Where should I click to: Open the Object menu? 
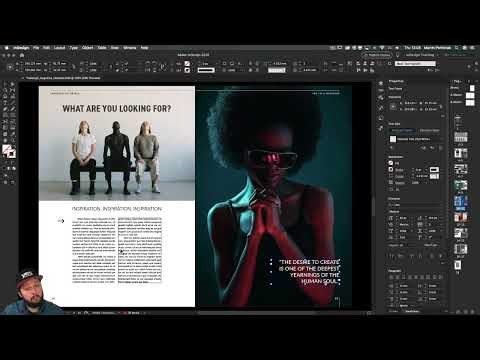[x=88, y=48]
